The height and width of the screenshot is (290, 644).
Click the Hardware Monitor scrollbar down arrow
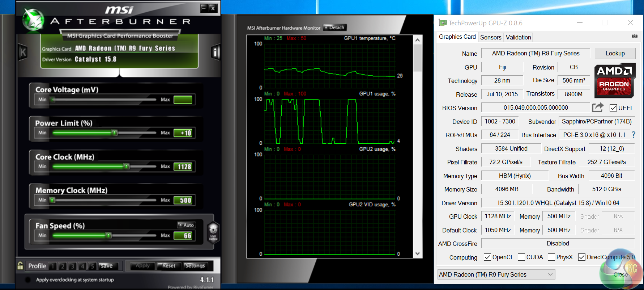(x=417, y=253)
